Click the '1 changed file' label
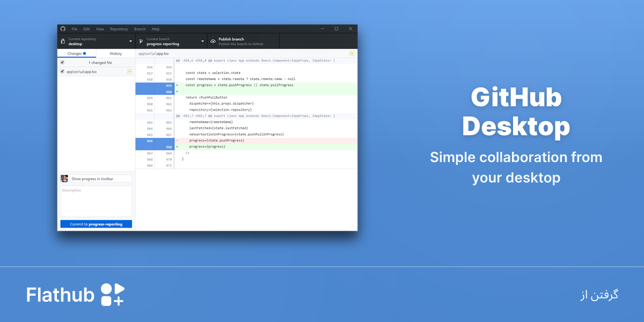This screenshot has width=644, height=322. (100, 63)
